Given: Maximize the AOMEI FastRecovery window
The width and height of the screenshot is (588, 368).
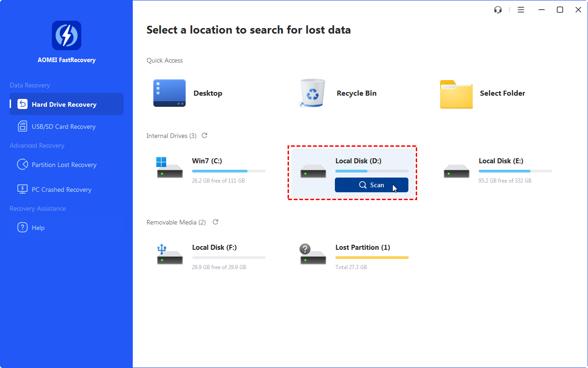Looking at the screenshot, I should pyautogui.click(x=560, y=10).
